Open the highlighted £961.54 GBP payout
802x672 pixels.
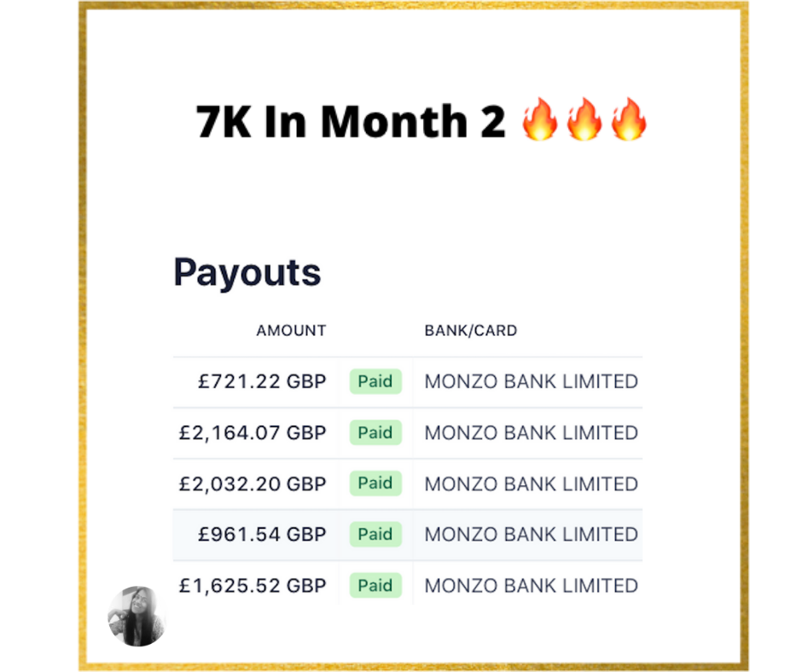pyautogui.click(x=408, y=535)
